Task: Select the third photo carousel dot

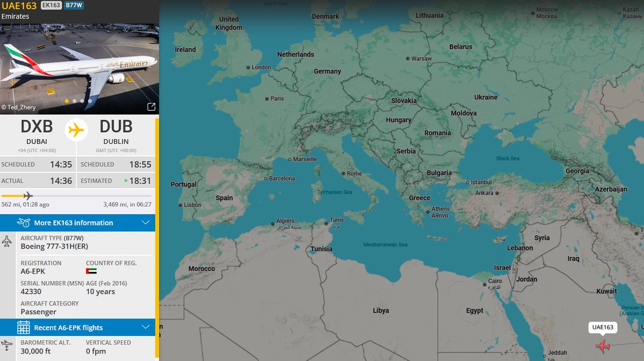Action: [82, 100]
